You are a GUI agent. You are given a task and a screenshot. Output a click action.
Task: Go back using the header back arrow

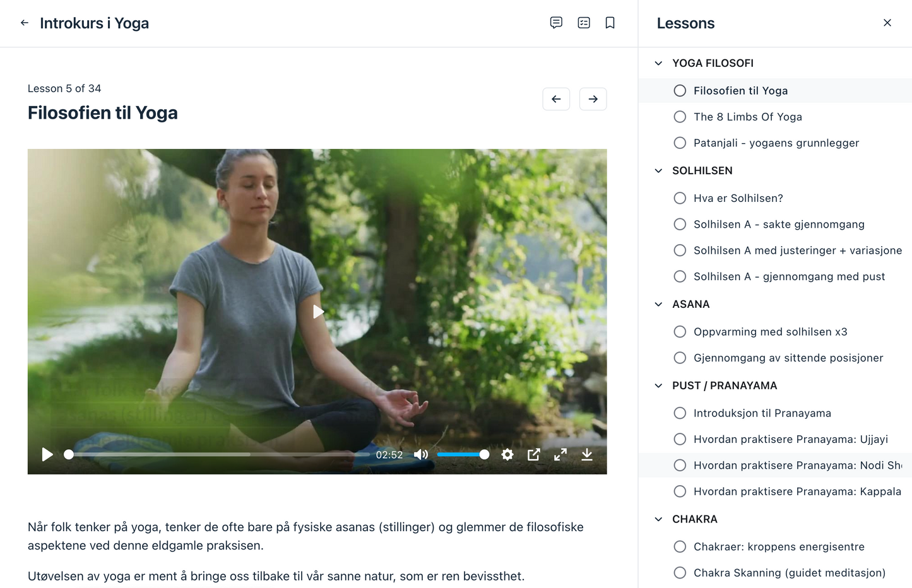point(25,23)
